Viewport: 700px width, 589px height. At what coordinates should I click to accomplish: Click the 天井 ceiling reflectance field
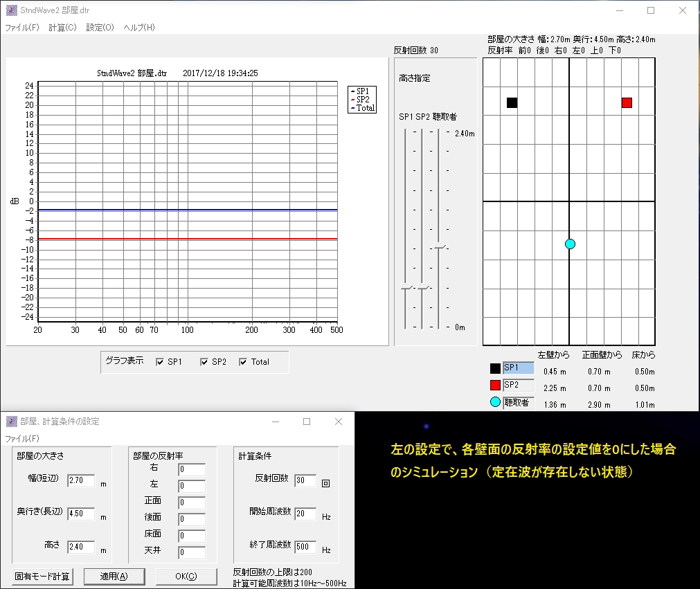pyautogui.click(x=192, y=552)
